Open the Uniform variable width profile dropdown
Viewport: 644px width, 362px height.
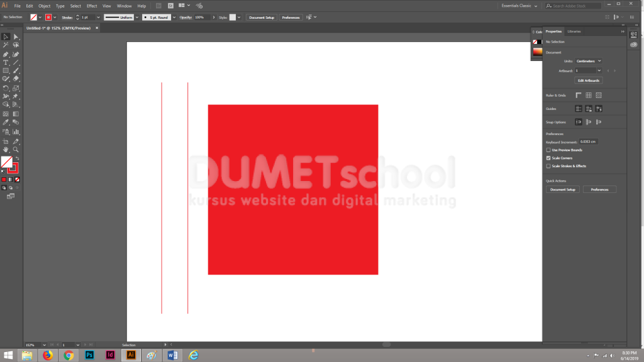[137, 17]
